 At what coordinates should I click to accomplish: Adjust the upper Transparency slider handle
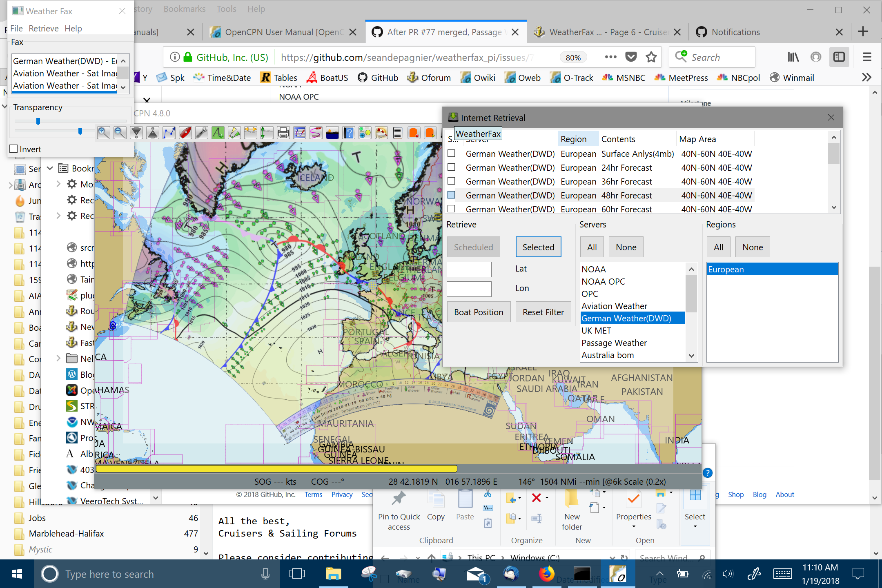pos(38,121)
